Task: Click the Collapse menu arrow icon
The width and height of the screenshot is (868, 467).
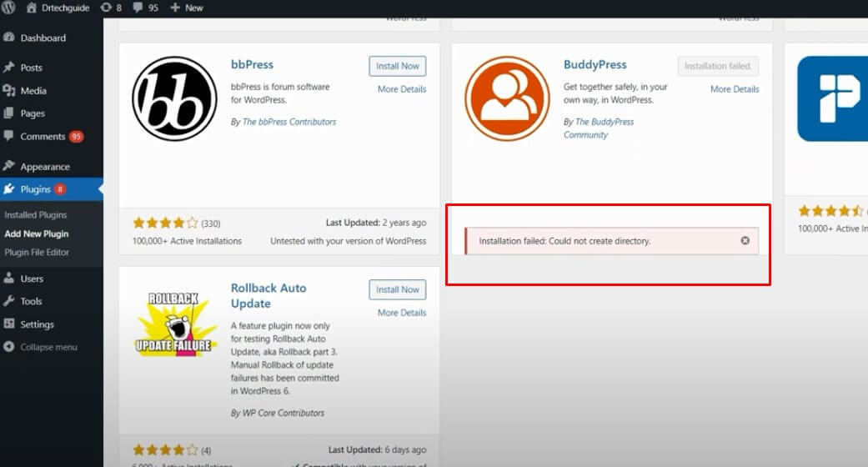Action: [x=9, y=347]
